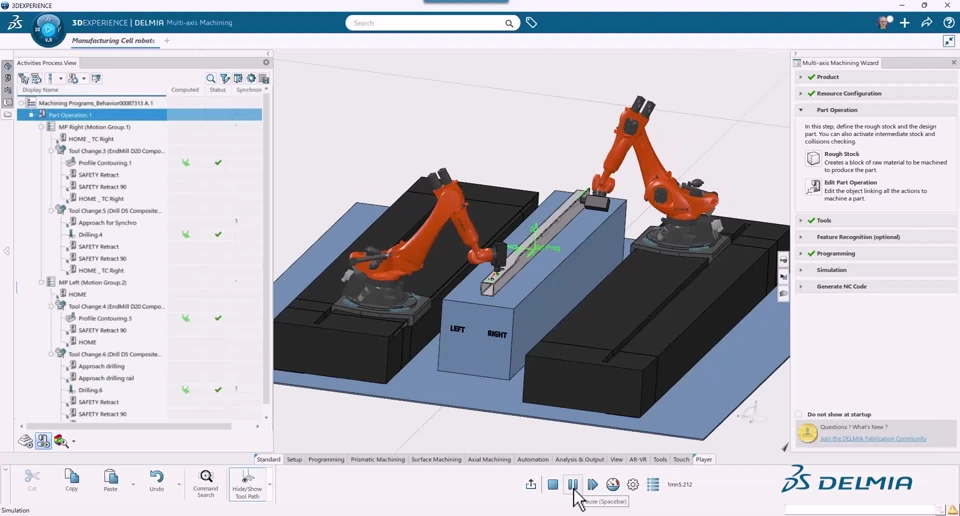This screenshot has width=960, height=516.
Task: Open the Analysis & Output tab
Action: pyautogui.click(x=579, y=459)
